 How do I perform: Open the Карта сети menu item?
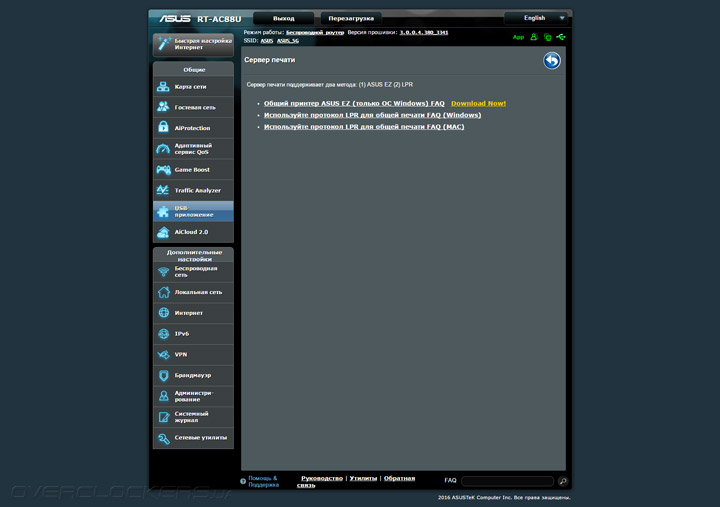click(193, 86)
